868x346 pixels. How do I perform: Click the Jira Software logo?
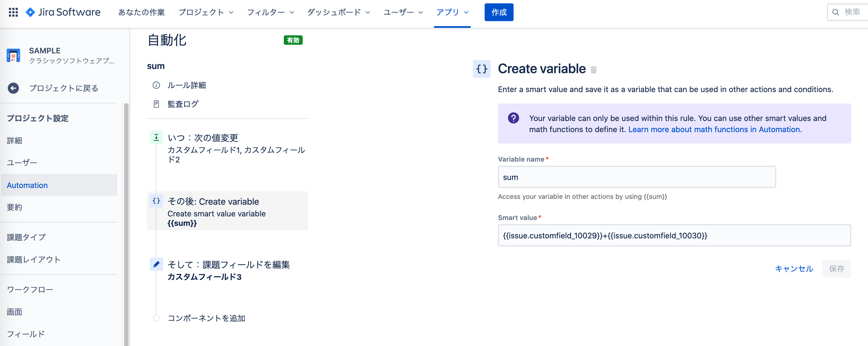(63, 12)
